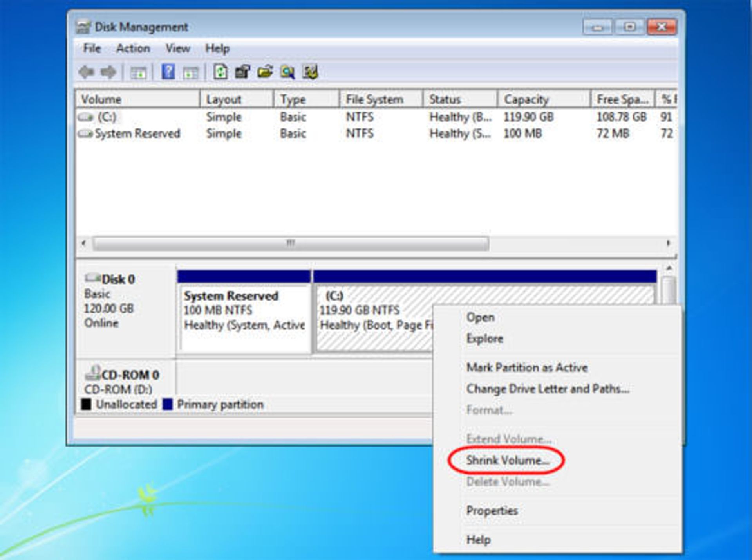Viewport: 752px width, 560px height.
Task: Maximize the Disk Management window
Action: [x=629, y=27]
